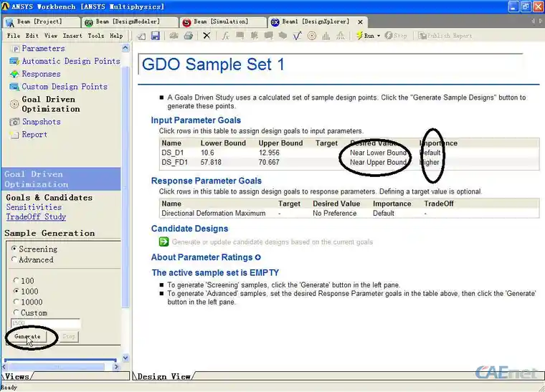Screen dimensions: 545x392
Task: Close the Beam1 [DesignXplorer] tab
Action: tap(361, 22)
